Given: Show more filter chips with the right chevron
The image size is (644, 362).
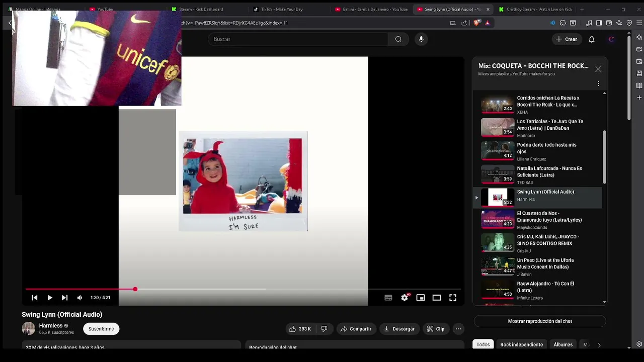Looking at the screenshot, I should pyautogui.click(x=599, y=345).
